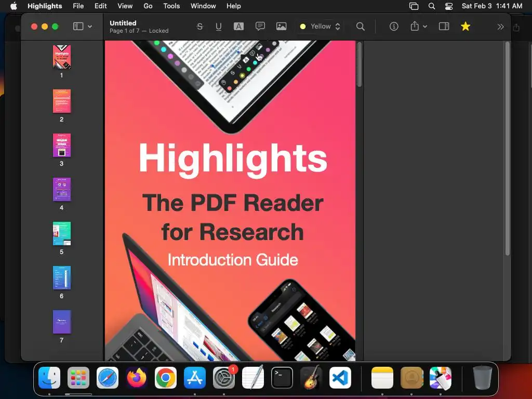This screenshot has height=399, width=532.
Task: Open the Apple menu
Action: 14,6
